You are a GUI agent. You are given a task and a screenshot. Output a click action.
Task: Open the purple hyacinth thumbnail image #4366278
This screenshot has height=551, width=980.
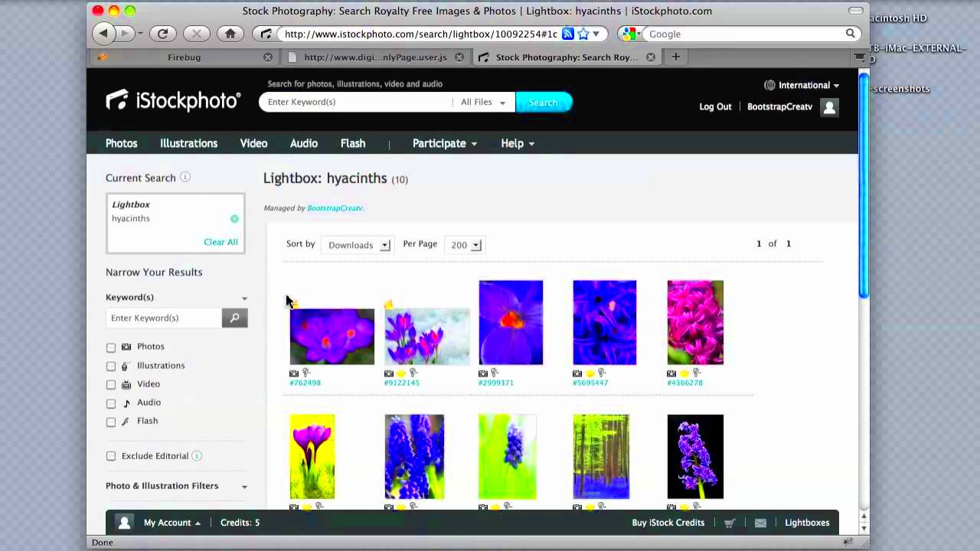click(x=694, y=321)
